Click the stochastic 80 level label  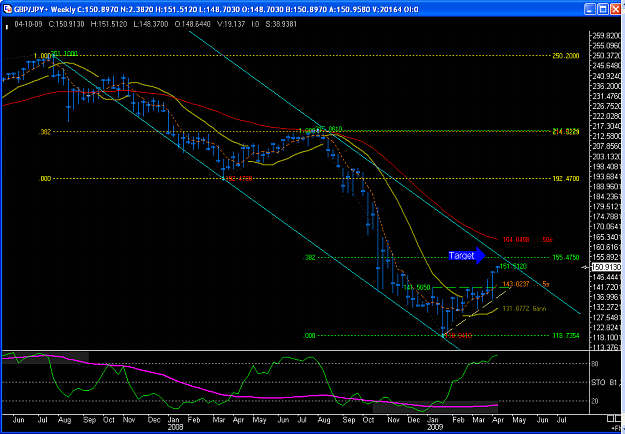(594, 364)
